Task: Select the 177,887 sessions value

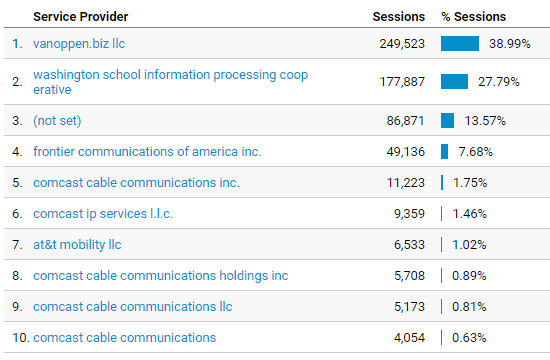Action: pos(402,82)
